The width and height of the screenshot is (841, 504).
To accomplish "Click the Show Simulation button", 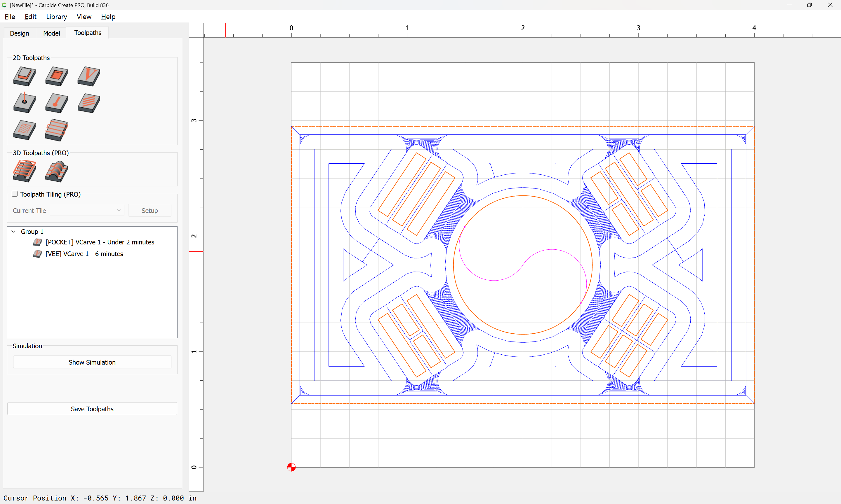I will pyautogui.click(x=92, y=362).
